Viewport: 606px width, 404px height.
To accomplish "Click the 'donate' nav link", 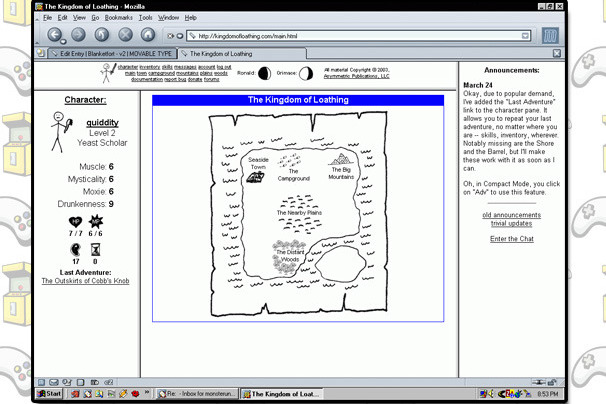I will (x=195, y=79).
